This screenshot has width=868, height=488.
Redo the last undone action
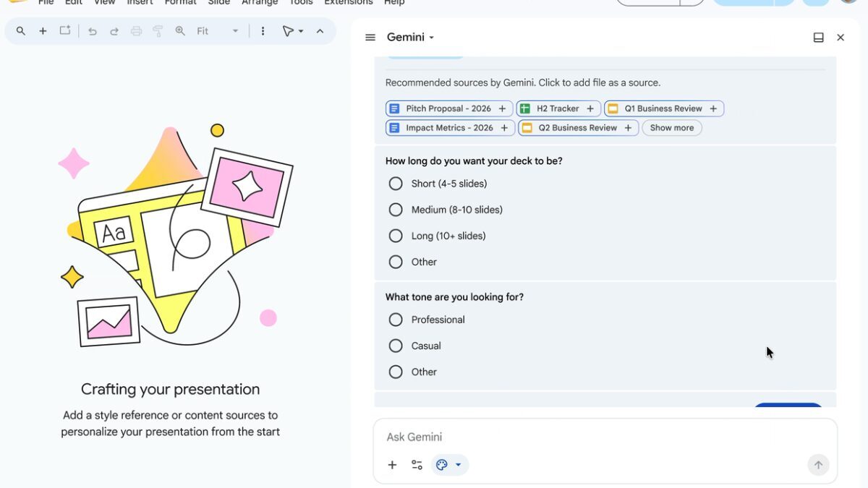click(x=114, y=31)
